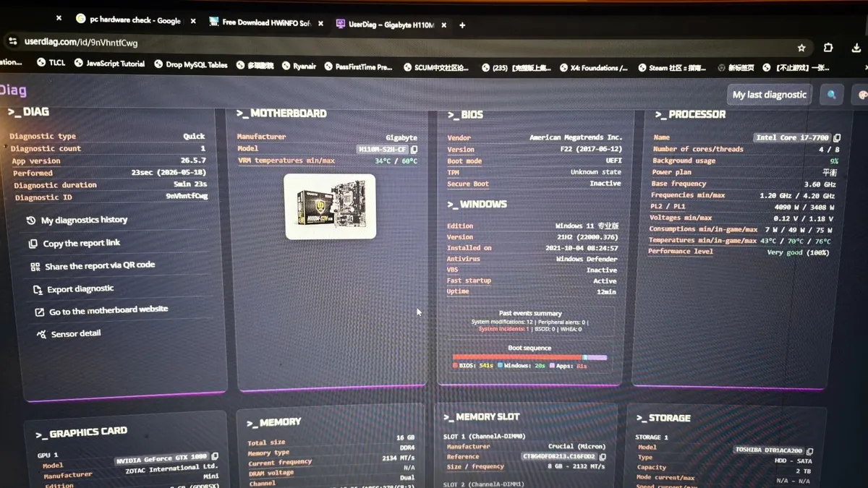Open the browser extensions puzzle icon
This screenshot has width=868, height=488.
point(828,48)
